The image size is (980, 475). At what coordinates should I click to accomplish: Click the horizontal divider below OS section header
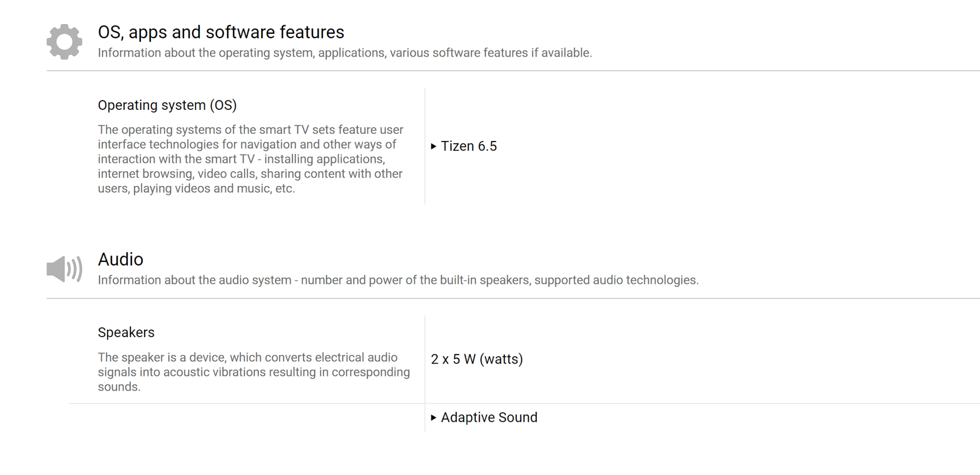(x=510, y=71)
